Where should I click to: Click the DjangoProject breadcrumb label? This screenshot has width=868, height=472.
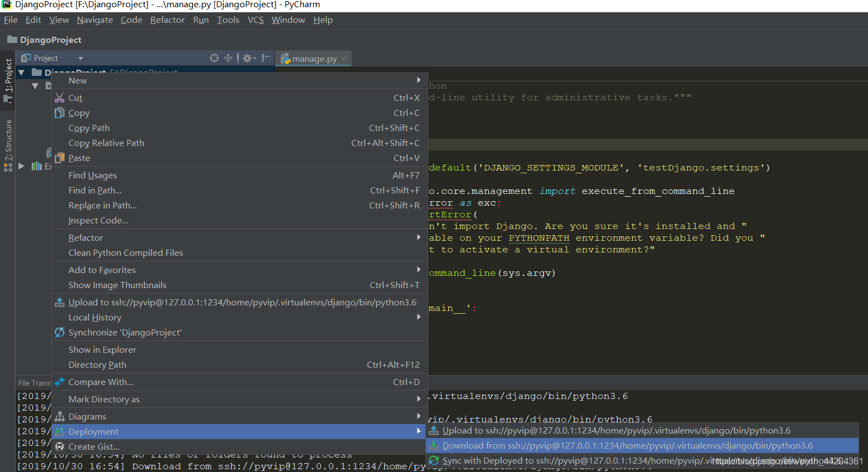tap(51, 40)
